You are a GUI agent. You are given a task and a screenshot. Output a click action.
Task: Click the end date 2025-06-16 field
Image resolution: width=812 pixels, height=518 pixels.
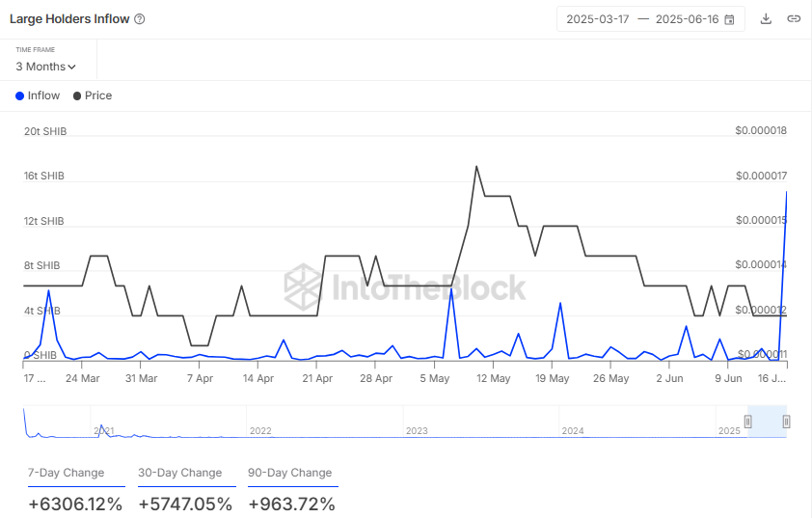pos(687,19)
